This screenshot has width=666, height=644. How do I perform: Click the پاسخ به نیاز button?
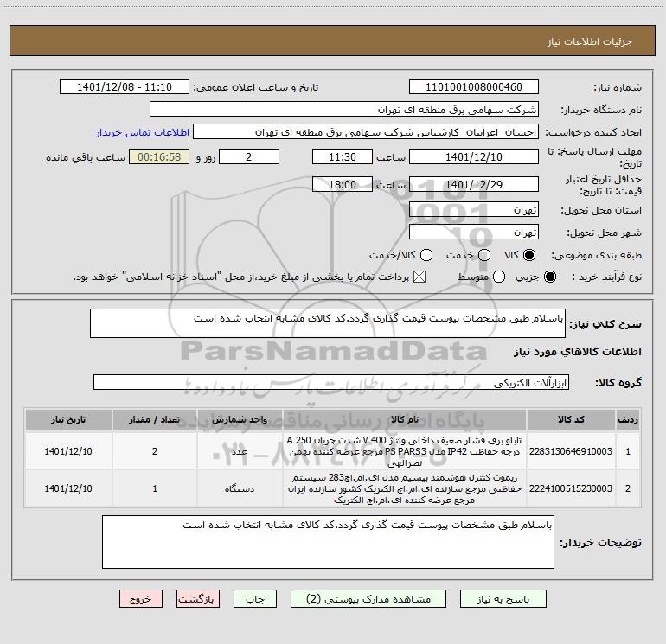tap(503, 598)
